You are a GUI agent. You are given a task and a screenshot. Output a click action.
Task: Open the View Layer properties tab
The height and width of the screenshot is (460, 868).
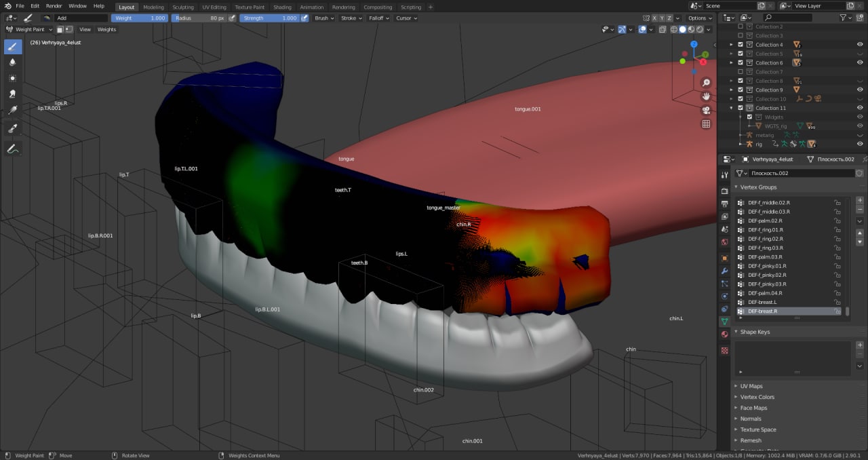tap(724, 217)
